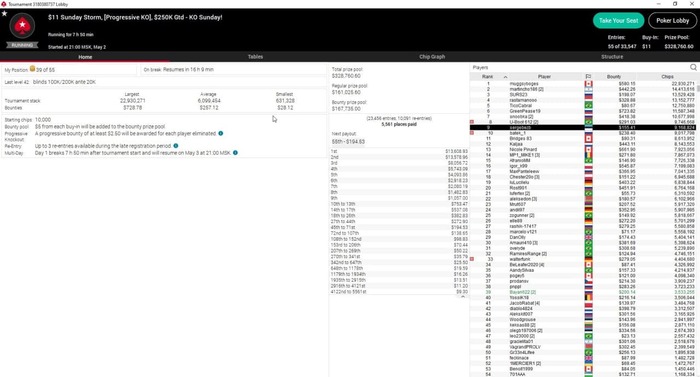Click the flag icon in rank 1 row
This screenshot has height=377, width=700.
tap(588, 84)
